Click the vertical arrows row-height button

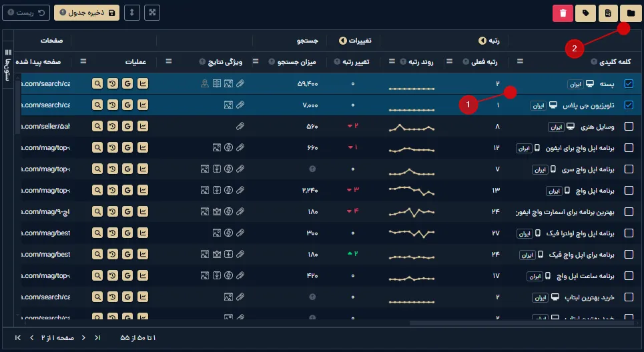[132, 12]
